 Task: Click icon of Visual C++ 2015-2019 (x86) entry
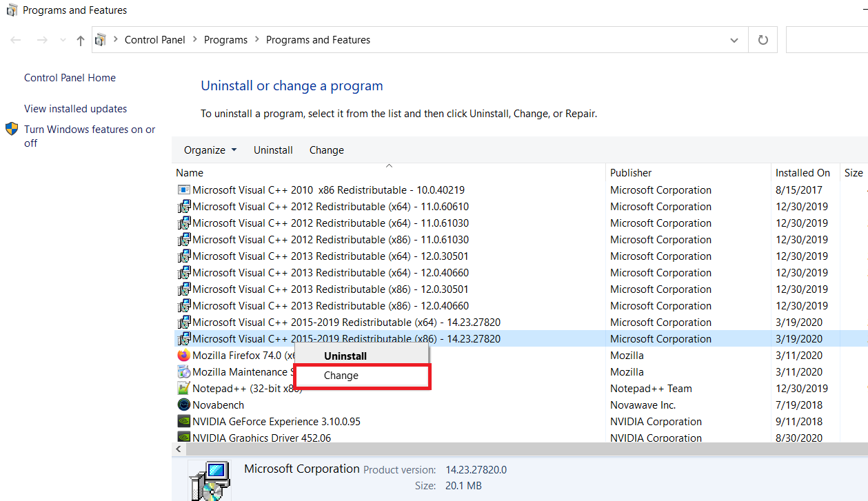(183, 339)
